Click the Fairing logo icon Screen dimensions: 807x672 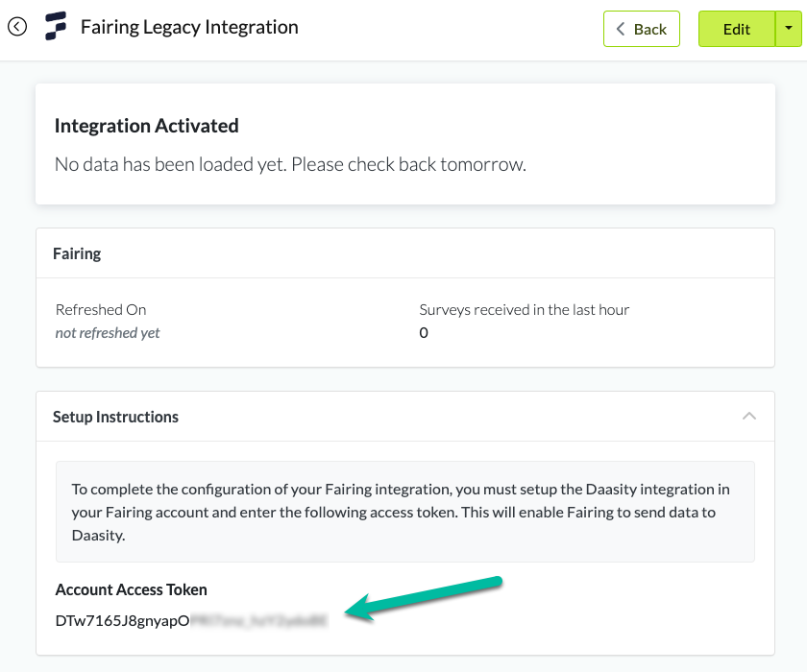pos(57,28)
